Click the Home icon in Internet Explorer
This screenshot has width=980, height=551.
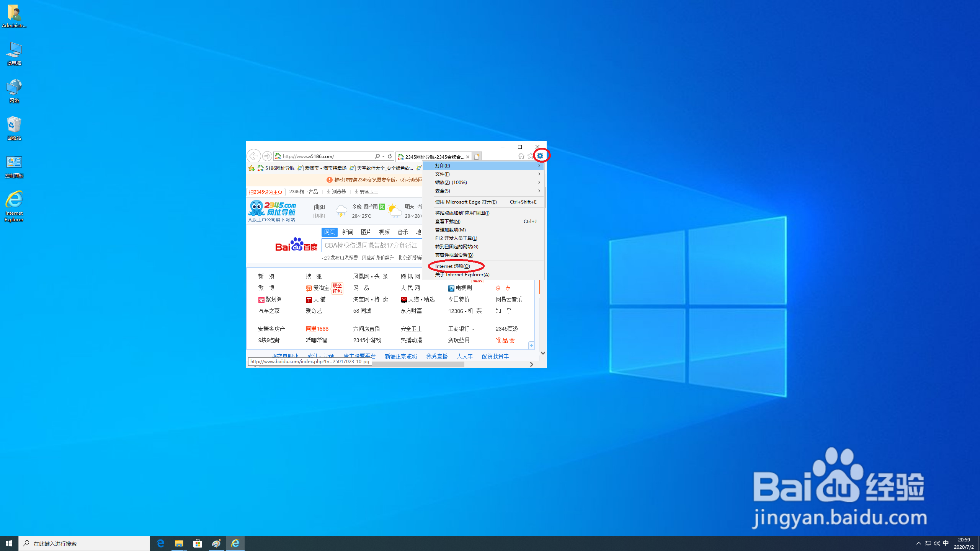coord(521,156)
